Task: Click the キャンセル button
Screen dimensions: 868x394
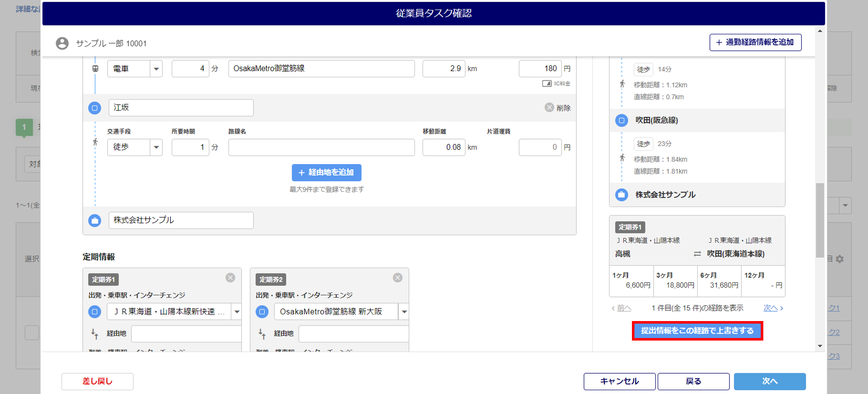Action: click(620, 381)
